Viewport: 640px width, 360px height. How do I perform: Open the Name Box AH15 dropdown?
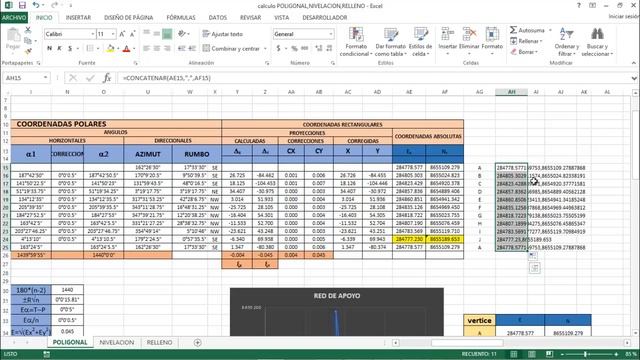point(45,78)
